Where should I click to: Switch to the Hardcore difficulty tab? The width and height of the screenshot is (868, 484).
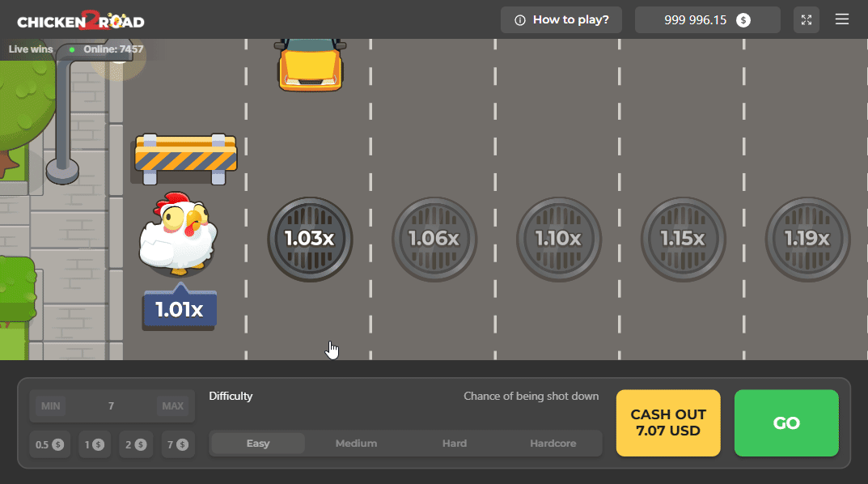[553, 443]
